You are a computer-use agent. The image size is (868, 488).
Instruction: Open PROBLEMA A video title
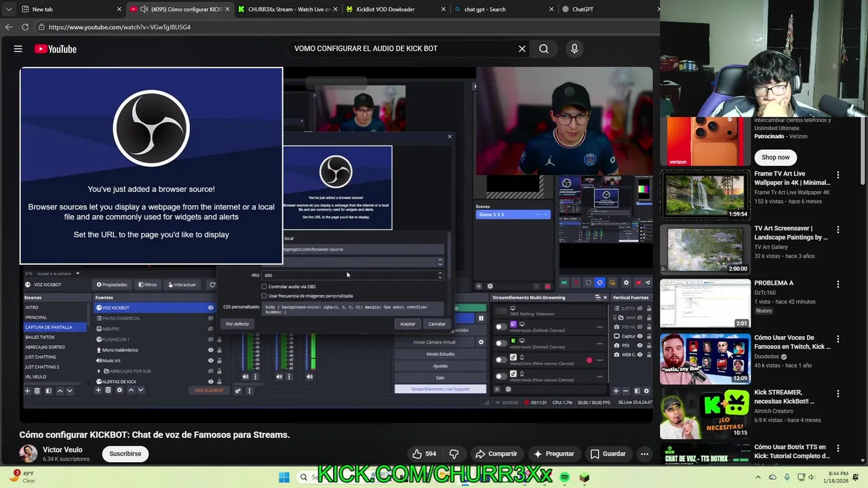774,283
